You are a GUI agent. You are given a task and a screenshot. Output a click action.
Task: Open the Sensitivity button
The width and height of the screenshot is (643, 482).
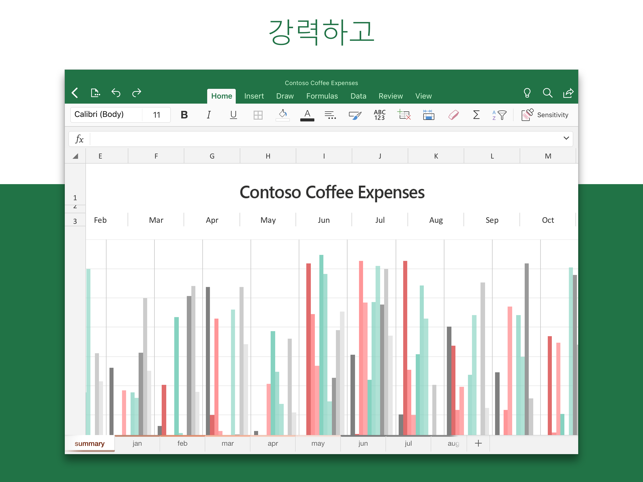pos(545,115)
